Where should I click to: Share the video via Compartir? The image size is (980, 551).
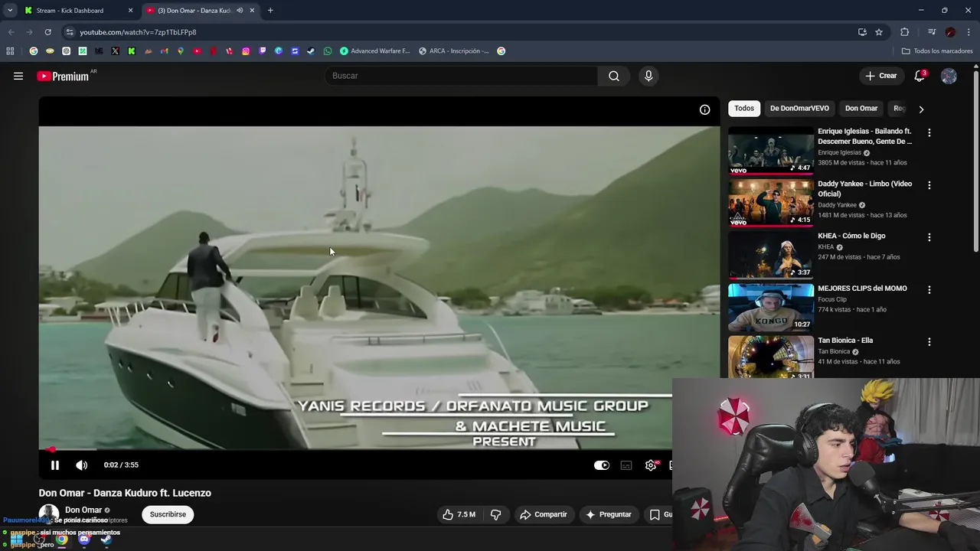(543, 514)
